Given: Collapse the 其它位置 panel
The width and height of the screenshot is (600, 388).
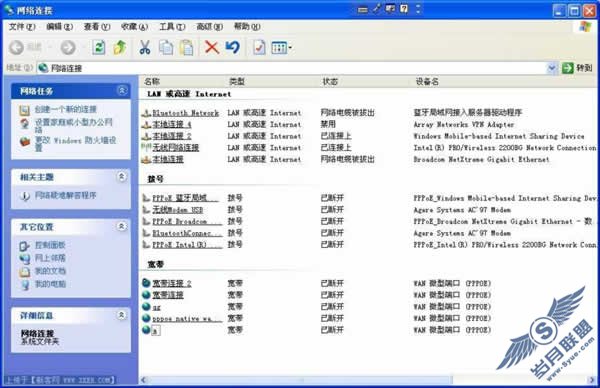Looking at the screenshot, I should pyautogui.click(x=122, y=227).
